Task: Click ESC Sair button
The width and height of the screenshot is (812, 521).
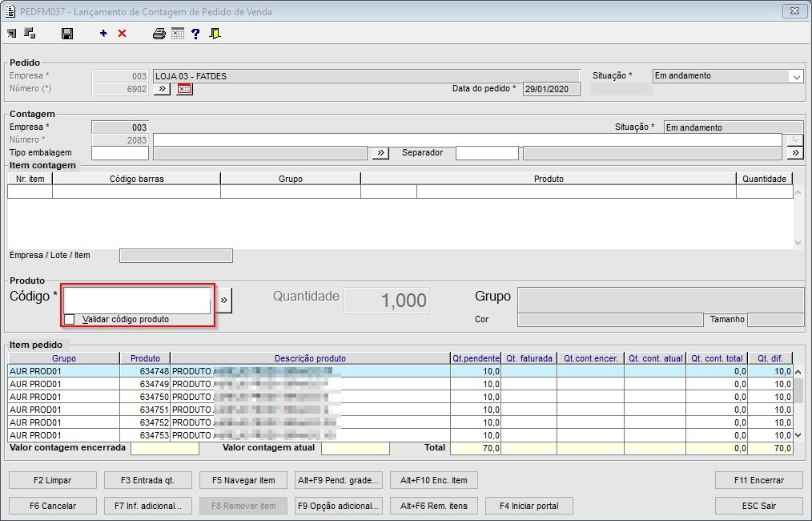Action: pos(758,506)
